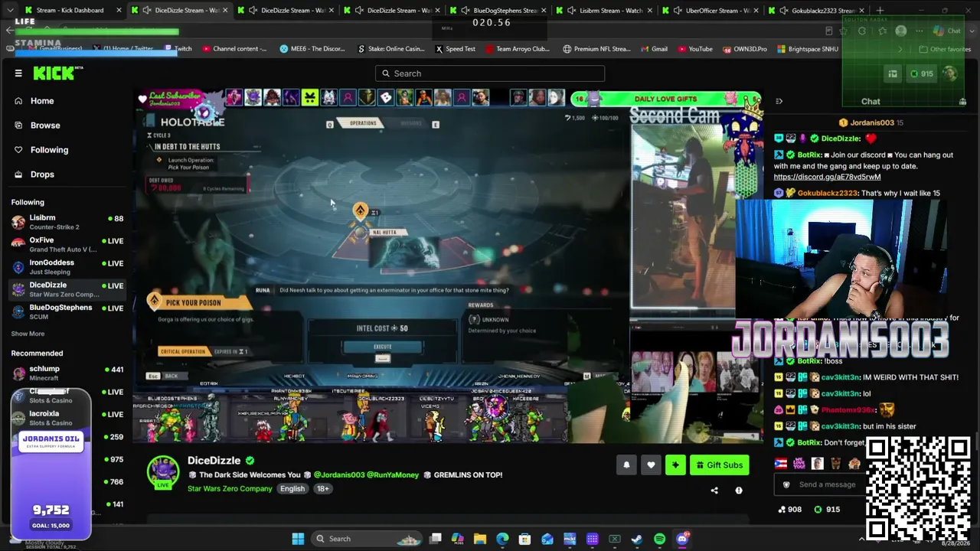This screenshot has width=980, height=551.
Task: Open IronGoddess's channel in the Following list
Action: [x=67, y=266]
